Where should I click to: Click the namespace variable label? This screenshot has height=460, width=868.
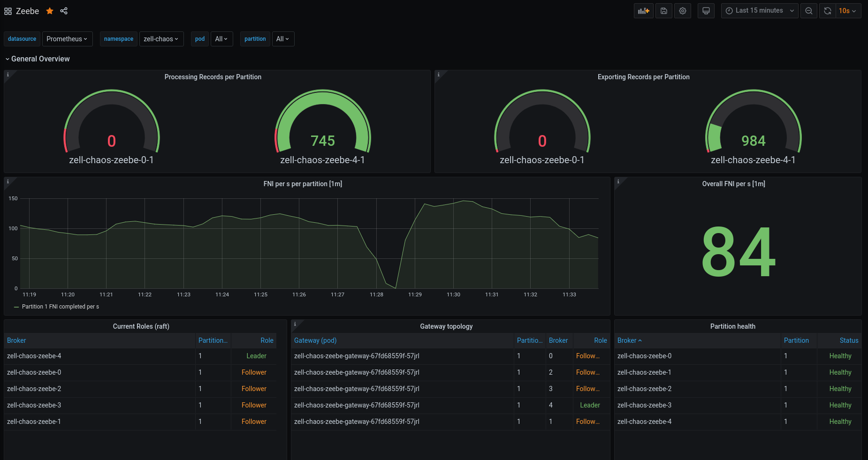[119, 39]
